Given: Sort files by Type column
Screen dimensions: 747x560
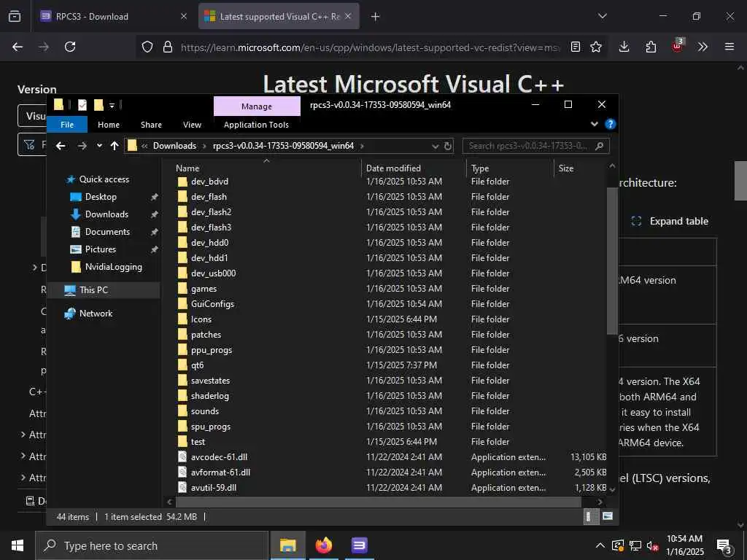Looking at the screenshot, I should [x=480, y=168].
